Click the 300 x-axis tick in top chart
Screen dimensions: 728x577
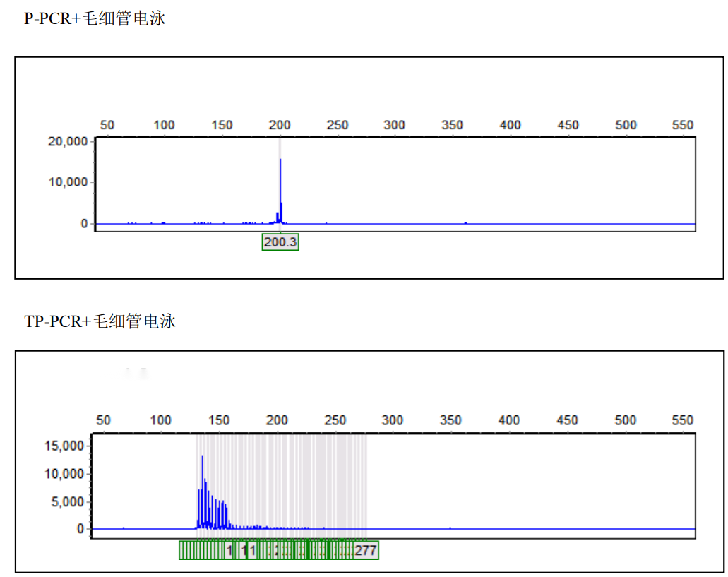(x=394, y=125)
